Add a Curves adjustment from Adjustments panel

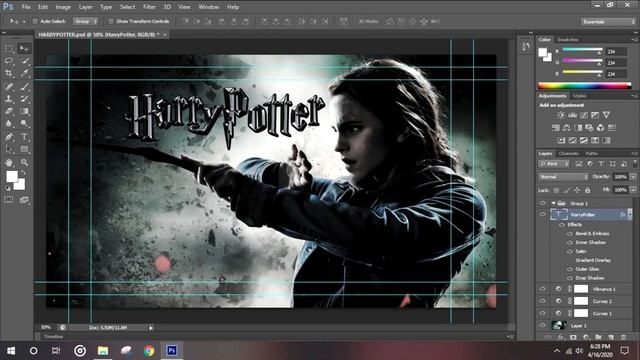point(584,115)
